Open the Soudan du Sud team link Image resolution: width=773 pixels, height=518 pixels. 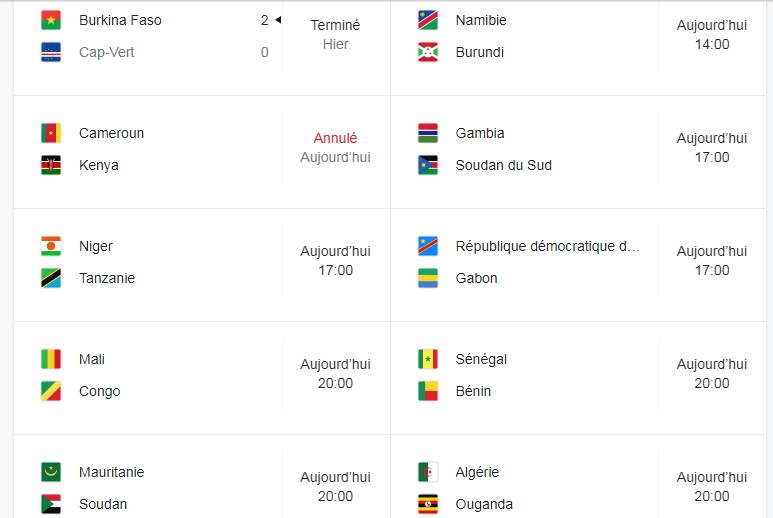pos(503,165)
